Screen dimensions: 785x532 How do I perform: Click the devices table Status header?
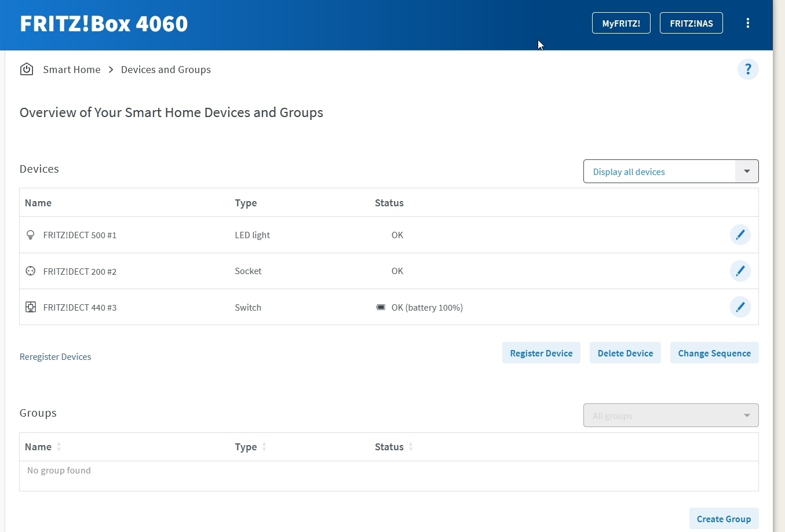pyautogui.click(x=389, y=203)
